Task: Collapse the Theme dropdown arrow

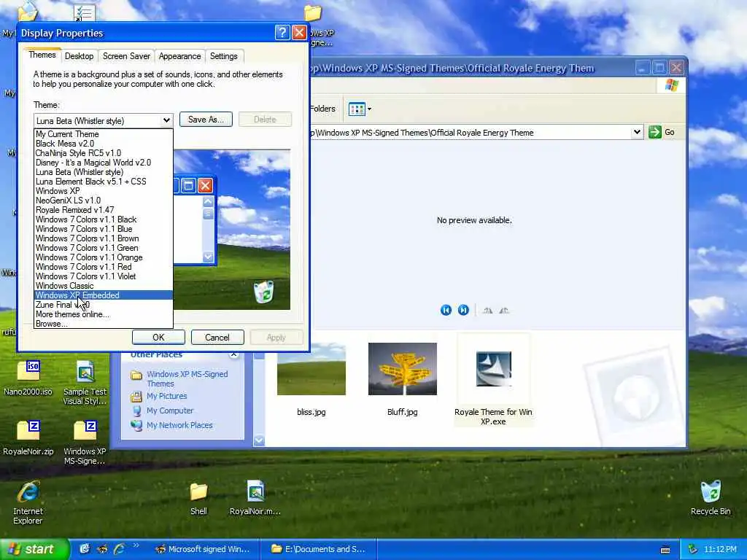Action: pos(166,120)
